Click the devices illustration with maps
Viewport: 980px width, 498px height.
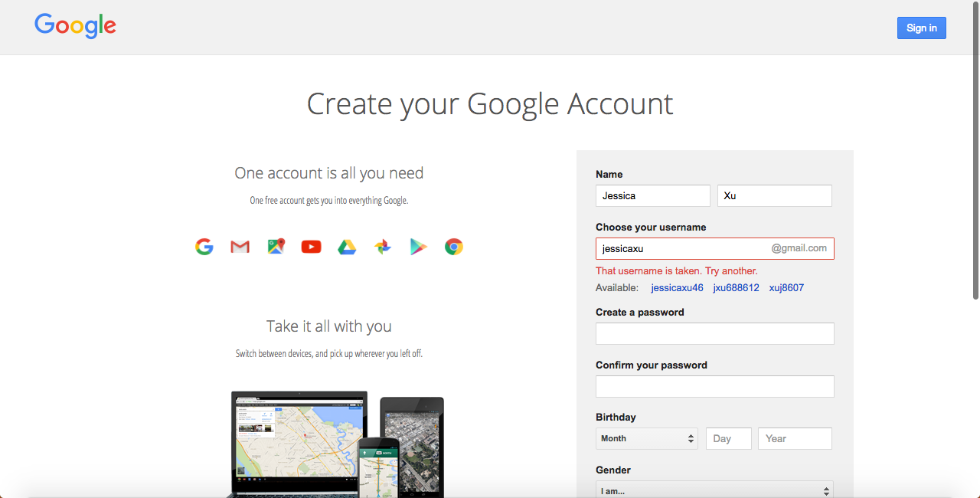point(338,444)
